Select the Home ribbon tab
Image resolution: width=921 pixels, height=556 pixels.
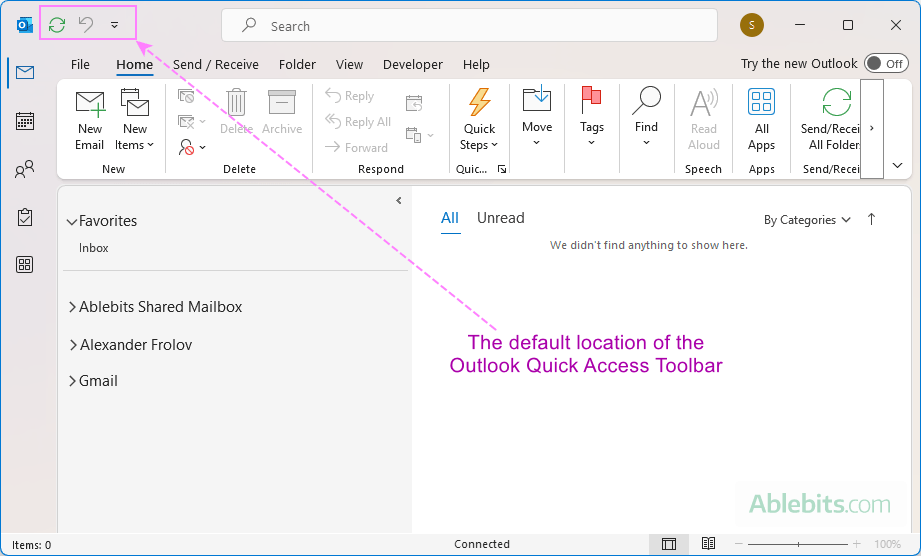pos(135,65)
